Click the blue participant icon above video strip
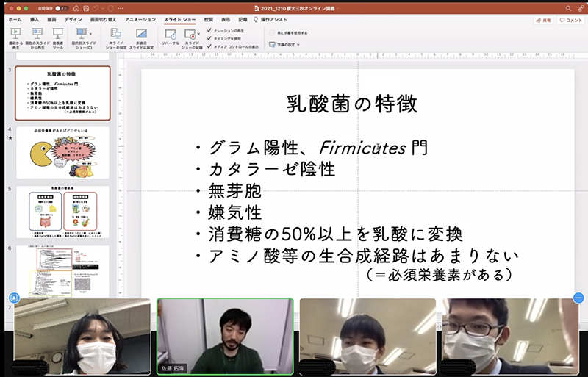 pyautogui.click(x=14, y=298)
